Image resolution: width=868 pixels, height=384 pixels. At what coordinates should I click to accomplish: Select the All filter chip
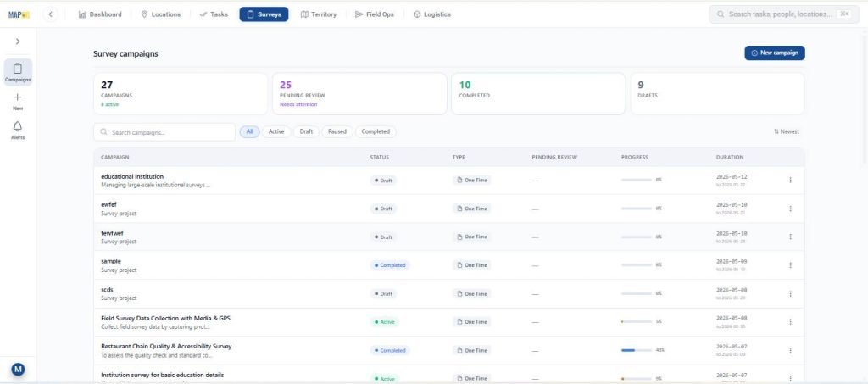coord(250,131)
